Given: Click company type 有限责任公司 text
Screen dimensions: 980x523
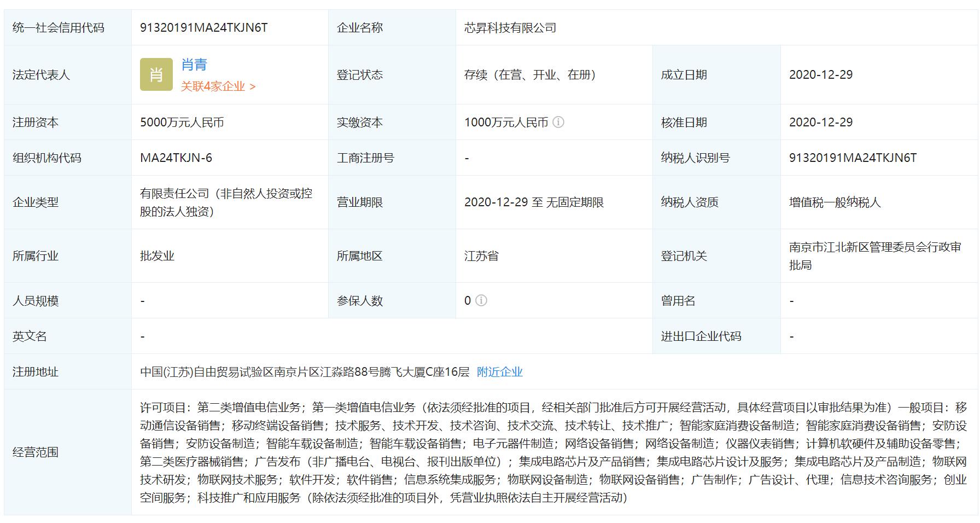Looking at the screenshot, I should [x=226, y=202].
